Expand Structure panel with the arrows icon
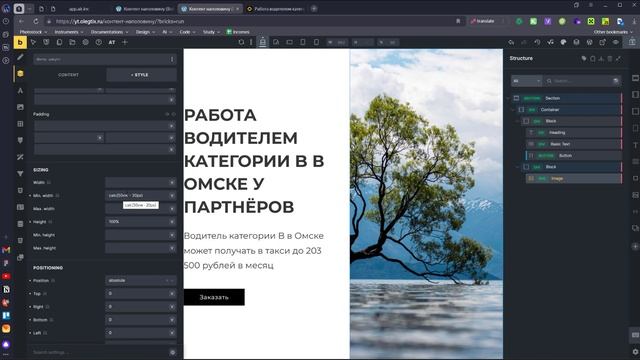The height and width of the screenshot is (360, 640). pos(618,58)
